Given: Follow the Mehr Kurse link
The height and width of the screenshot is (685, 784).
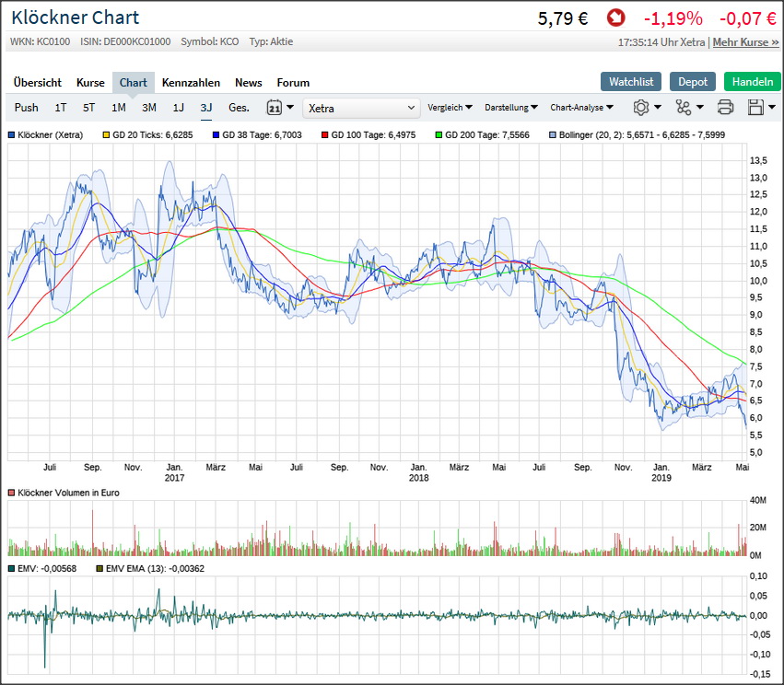Looking at the screenshot, I should (745, 42).
